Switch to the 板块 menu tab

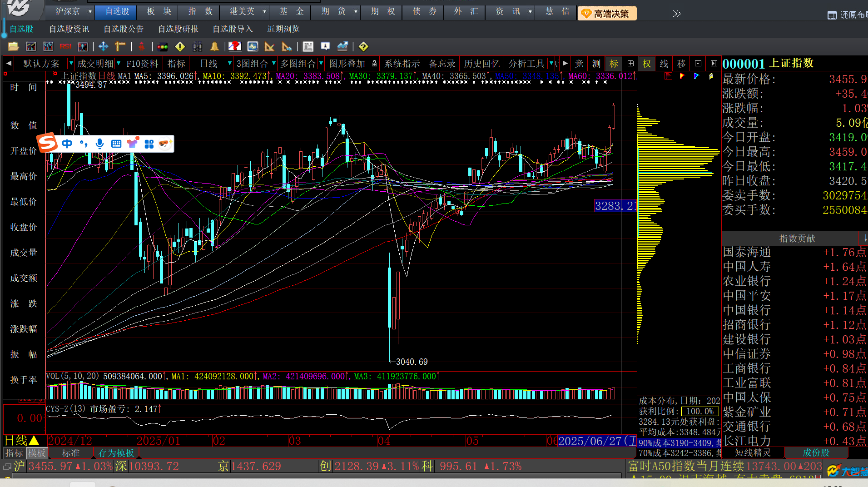[x=159, y=11]
